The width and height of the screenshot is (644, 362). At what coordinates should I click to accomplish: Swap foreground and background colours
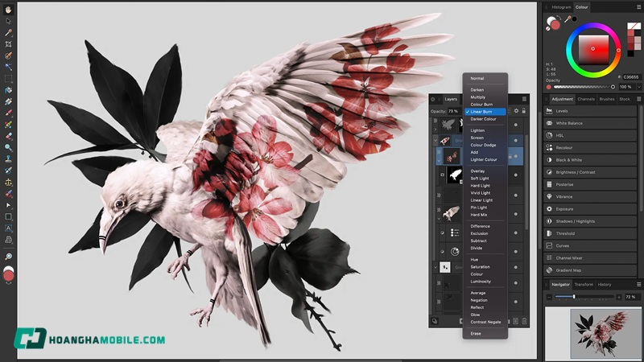point(560,18)
